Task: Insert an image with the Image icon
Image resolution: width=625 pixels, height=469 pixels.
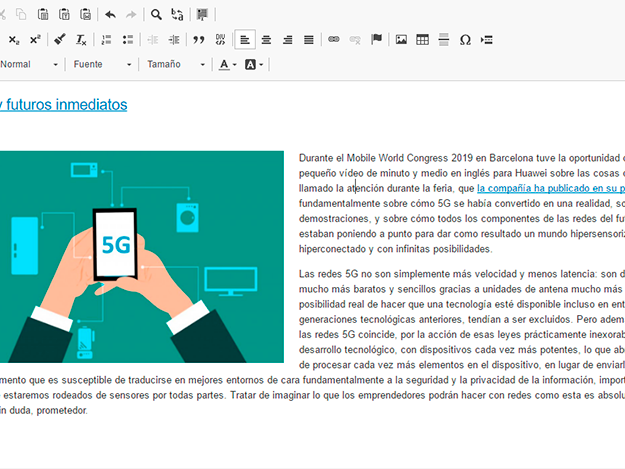Action: pos(401,40)
